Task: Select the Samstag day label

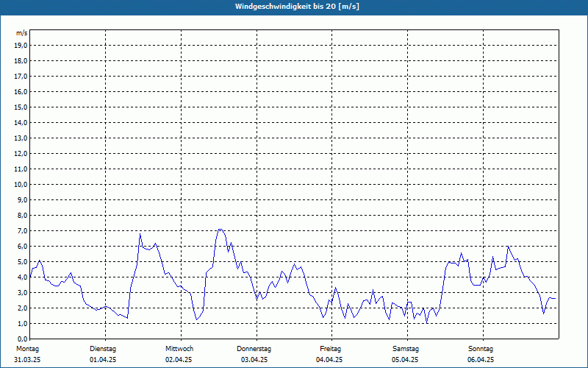Action: tap(406, 349)
